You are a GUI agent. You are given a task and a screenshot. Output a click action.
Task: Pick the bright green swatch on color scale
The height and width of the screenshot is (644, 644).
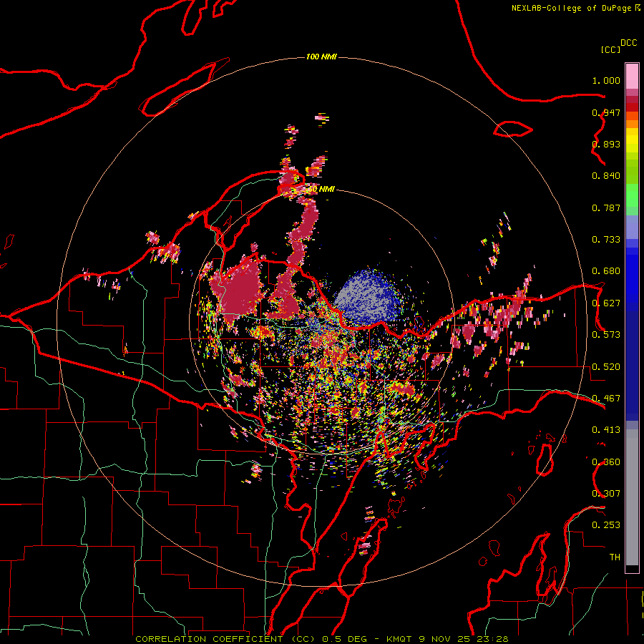pyautogui.click(x=632, y=195)
